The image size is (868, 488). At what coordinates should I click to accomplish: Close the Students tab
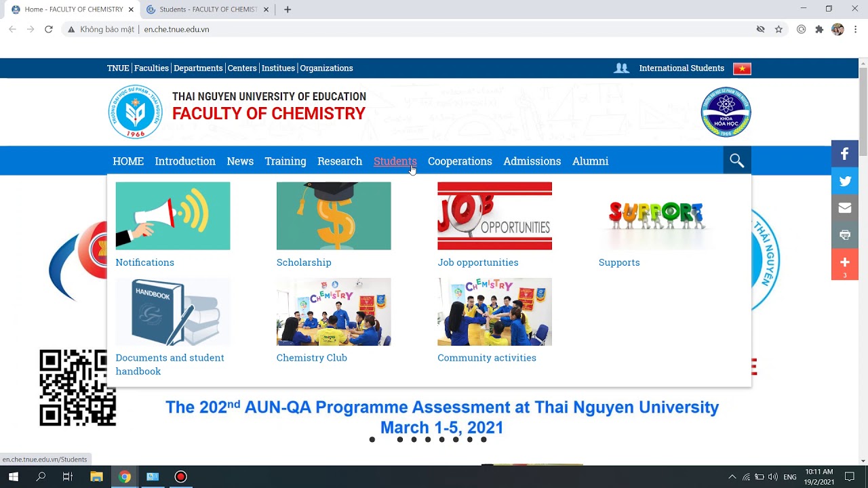coord(266,9)
